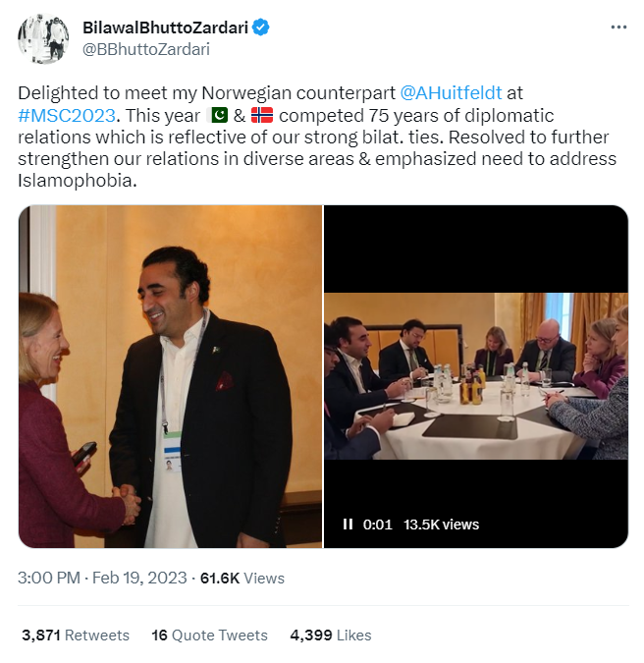
Task: Open the tweet's more options (three dots) menu
Action: pyautogui.click(x=617, y=28)
